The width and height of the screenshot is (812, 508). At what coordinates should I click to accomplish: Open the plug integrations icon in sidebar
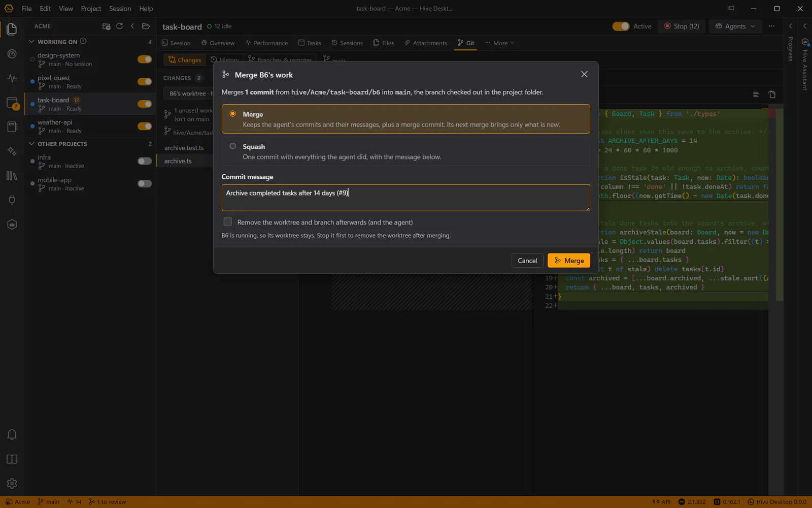(x=12, y=200)
